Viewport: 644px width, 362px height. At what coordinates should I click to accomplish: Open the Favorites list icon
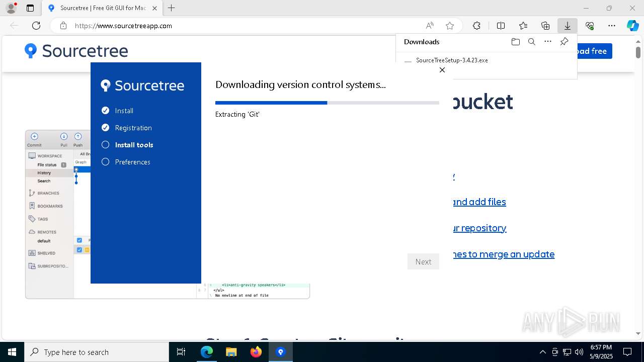523,26
